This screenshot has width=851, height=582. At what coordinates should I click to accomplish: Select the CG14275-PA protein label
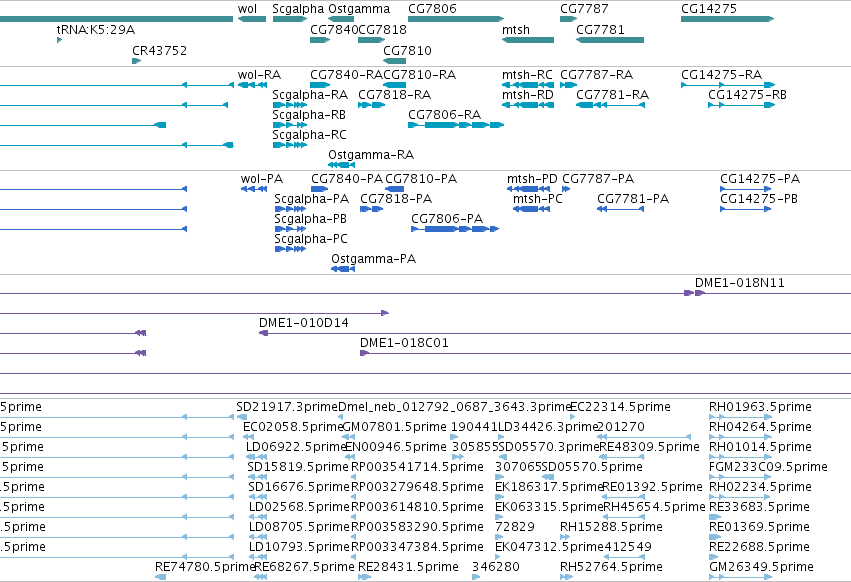click(x=760, y=179)
